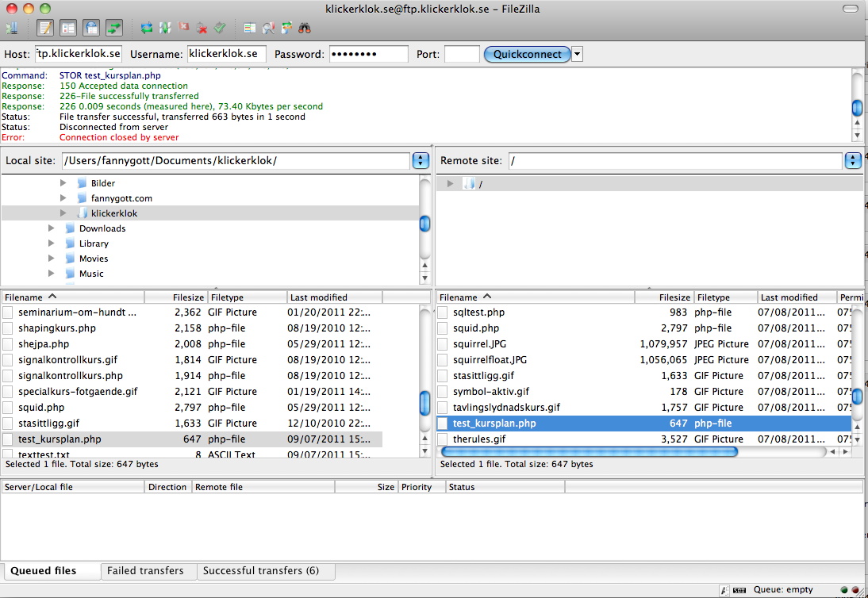Image resolution: width=868 pixels, height=598 pixels.
Task: Click the Local site path field
Action: tap(236, 161)
